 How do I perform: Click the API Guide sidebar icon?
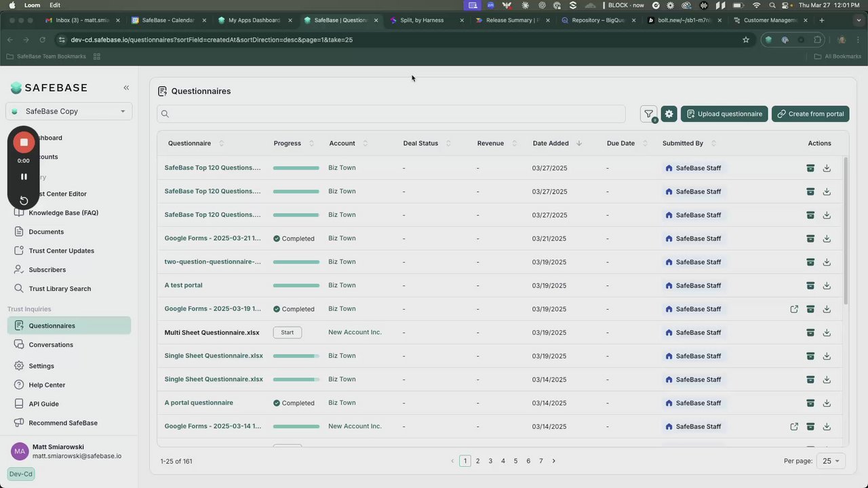point(19,404)
